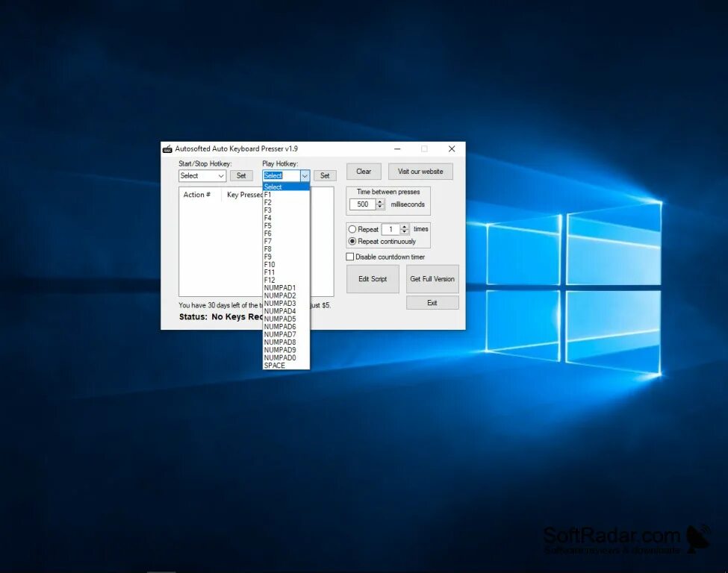Click the Get Full Version button
The image size is (728, 573).
432,279
